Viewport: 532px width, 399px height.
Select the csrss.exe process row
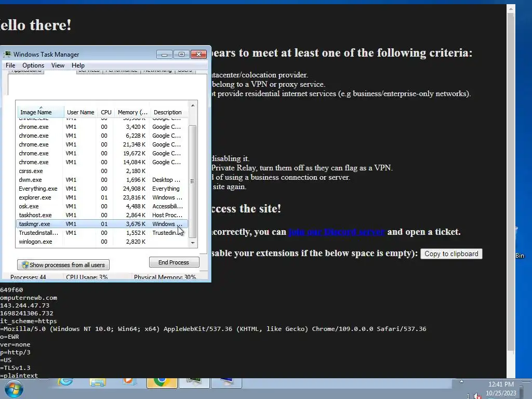coord(102,171)
